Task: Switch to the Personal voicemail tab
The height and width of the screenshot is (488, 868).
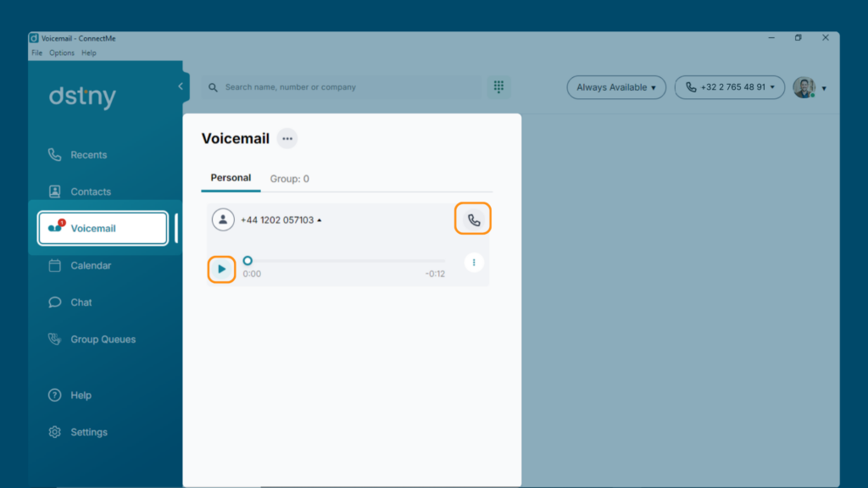Action: click(231, 178)
